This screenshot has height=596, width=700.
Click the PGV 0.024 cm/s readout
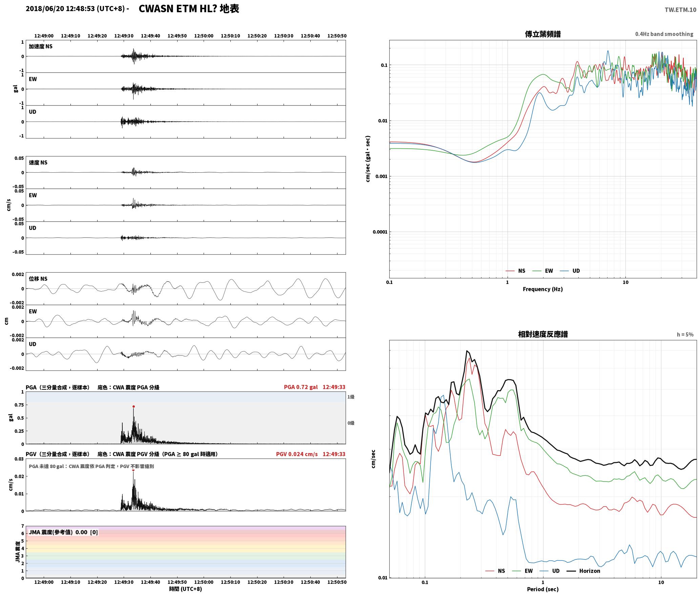(297, 454)
